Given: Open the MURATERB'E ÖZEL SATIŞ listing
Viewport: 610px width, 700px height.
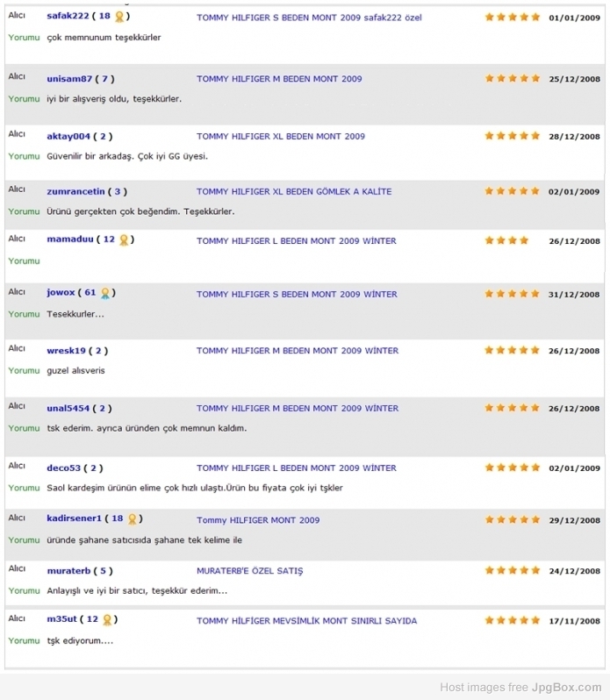Looking at the screenshot, I should [x=249, y=571].
